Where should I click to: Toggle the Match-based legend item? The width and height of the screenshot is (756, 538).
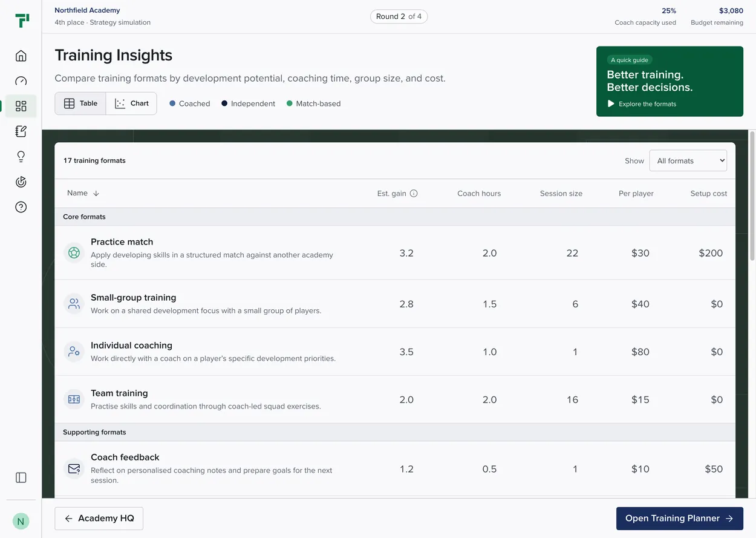pyautogui.click(x=313, y=103)
